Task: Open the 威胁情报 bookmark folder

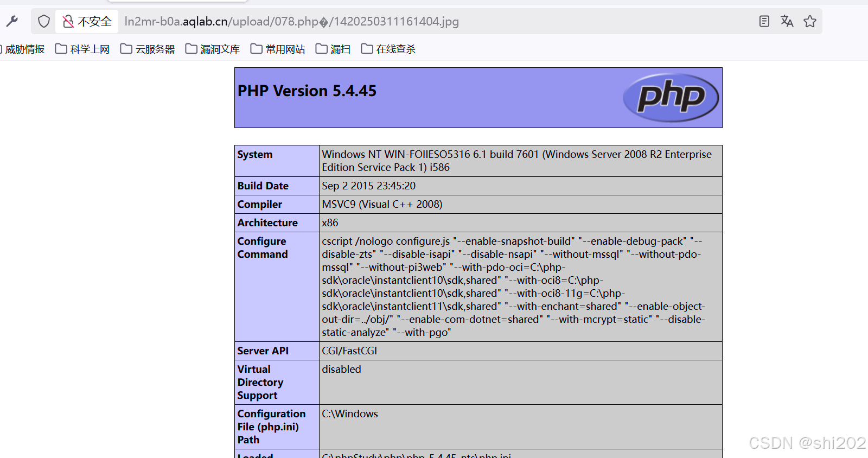Action: coord(23,49)
